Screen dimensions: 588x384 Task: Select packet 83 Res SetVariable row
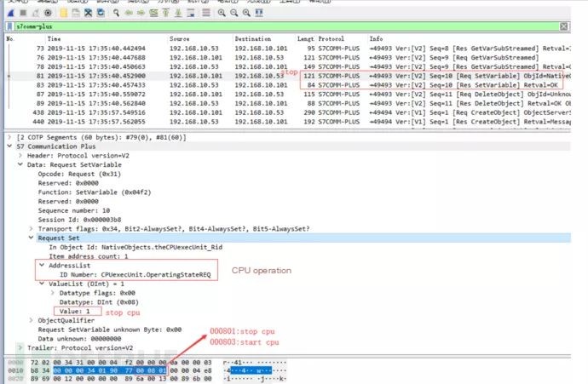[x=288, y=85]
